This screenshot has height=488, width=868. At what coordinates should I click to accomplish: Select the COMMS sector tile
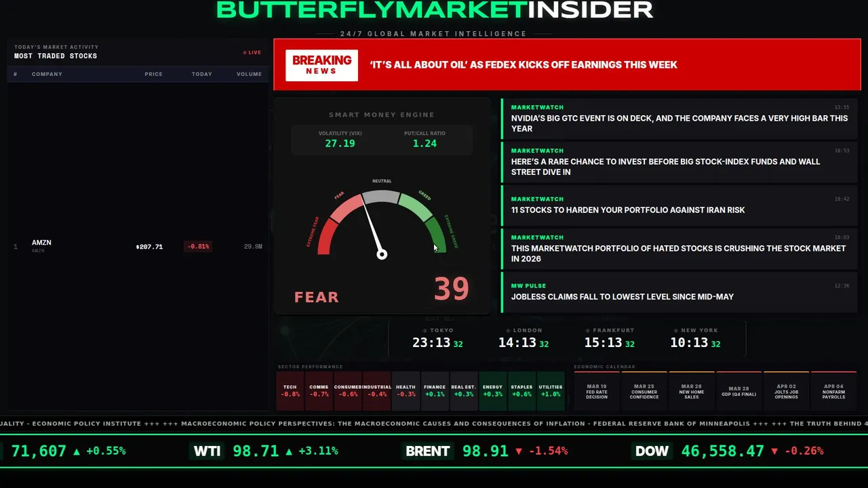tap(319, 391)
